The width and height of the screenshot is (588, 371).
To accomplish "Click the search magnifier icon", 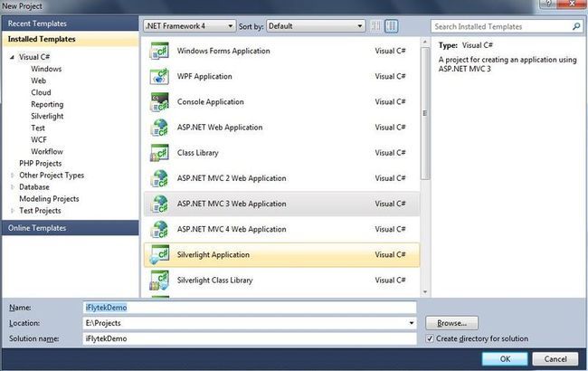I will 576,26.
